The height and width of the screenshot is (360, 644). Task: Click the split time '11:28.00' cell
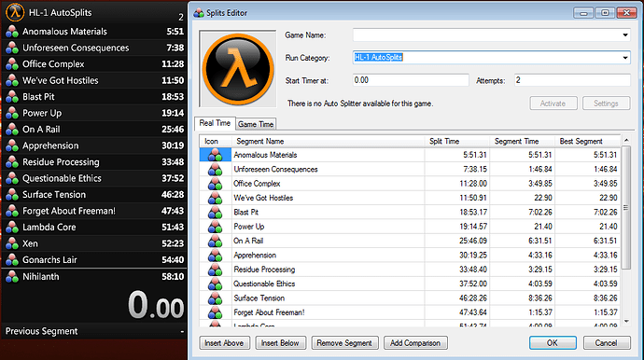(x=457, y=184)
